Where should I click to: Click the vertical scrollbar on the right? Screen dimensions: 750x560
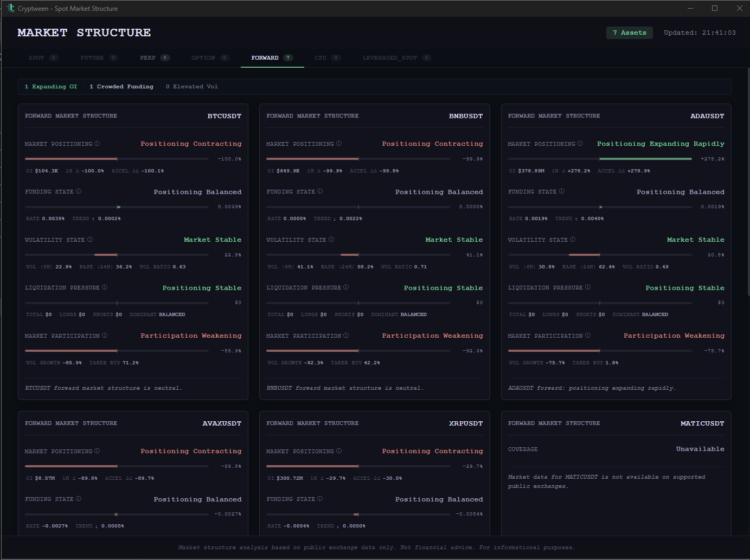(748, 182)
